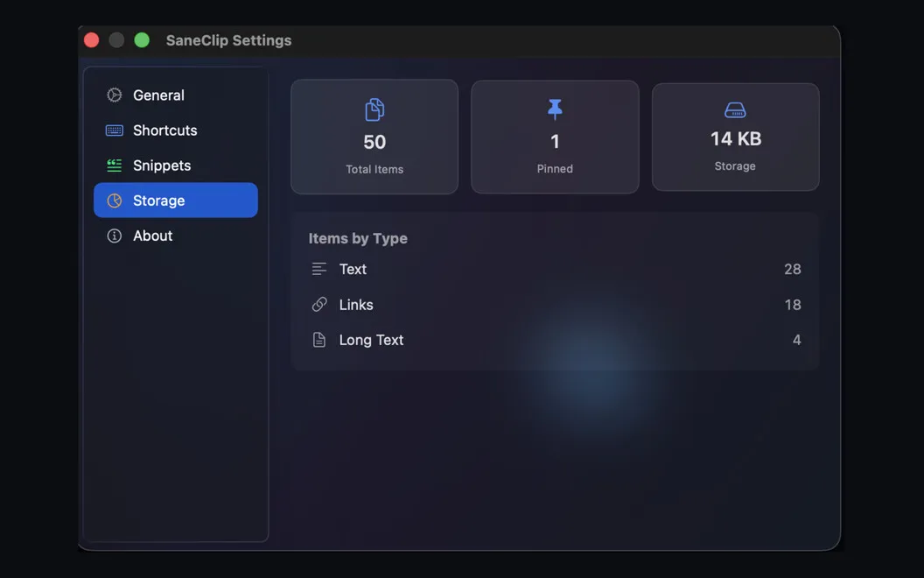Click the 'Items by Type' heading
The width and height of the screenshot is (924, 578).
(358, 238)
